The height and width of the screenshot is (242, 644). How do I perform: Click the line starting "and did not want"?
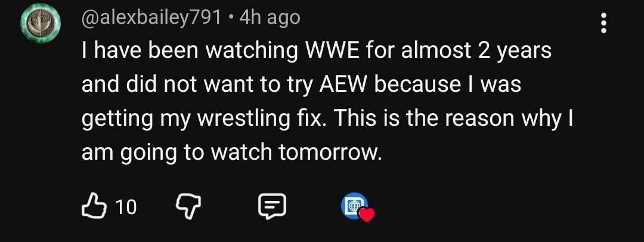tap(301, 85)
